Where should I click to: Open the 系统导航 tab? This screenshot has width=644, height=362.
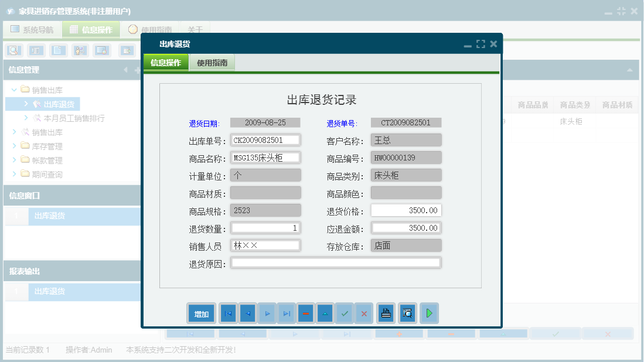click(32, 29)
